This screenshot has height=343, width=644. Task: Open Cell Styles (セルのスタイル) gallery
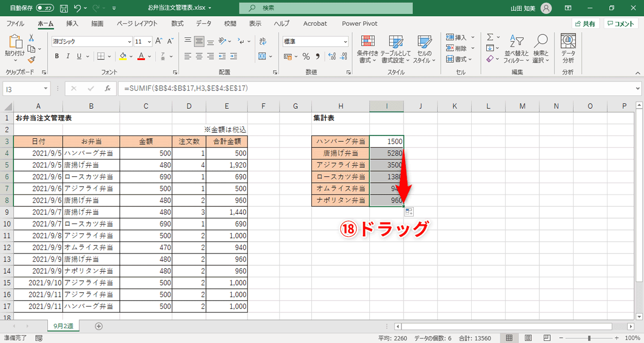(x=425, y=49)
